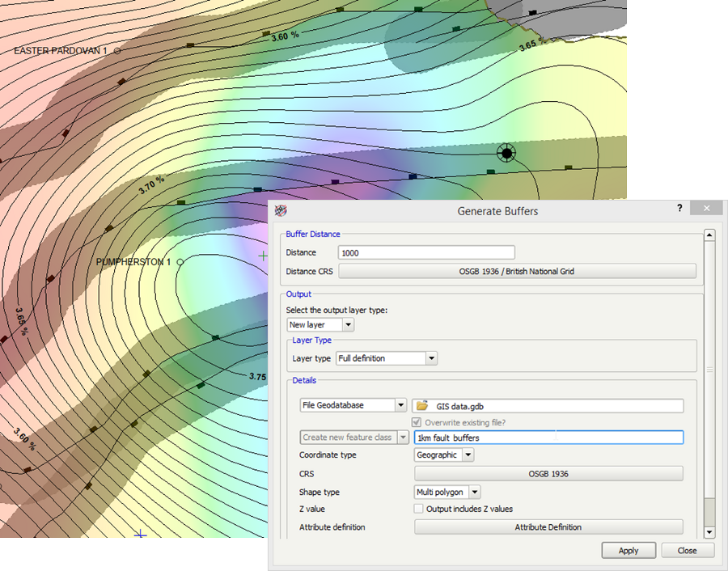This screenshot has width=728, height=571.
Task: Enable Output includes Z values checkbox
Action: (x=419, y=509)
